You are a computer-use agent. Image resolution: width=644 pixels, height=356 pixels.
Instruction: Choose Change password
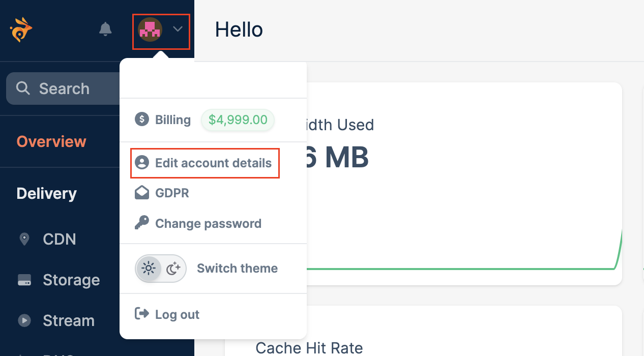[x=208, y=224]
